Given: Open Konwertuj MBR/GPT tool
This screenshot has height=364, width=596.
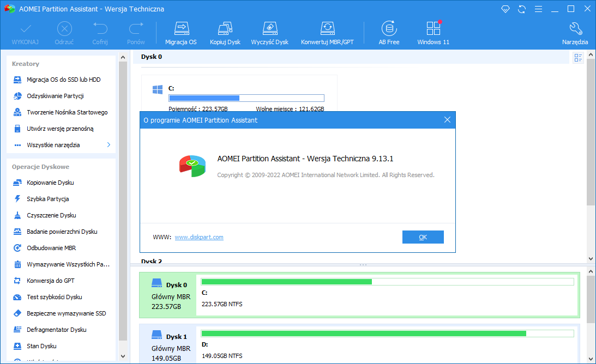Looking at the screenshot, I should click(x=327, y=33).
